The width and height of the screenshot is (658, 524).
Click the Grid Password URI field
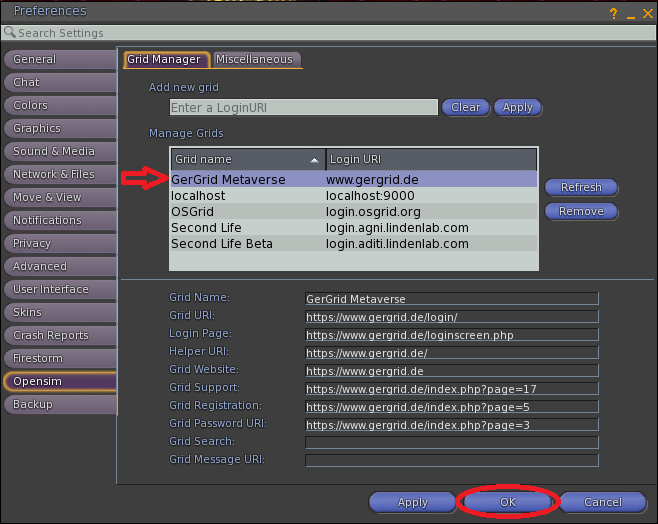coord(452,425)
